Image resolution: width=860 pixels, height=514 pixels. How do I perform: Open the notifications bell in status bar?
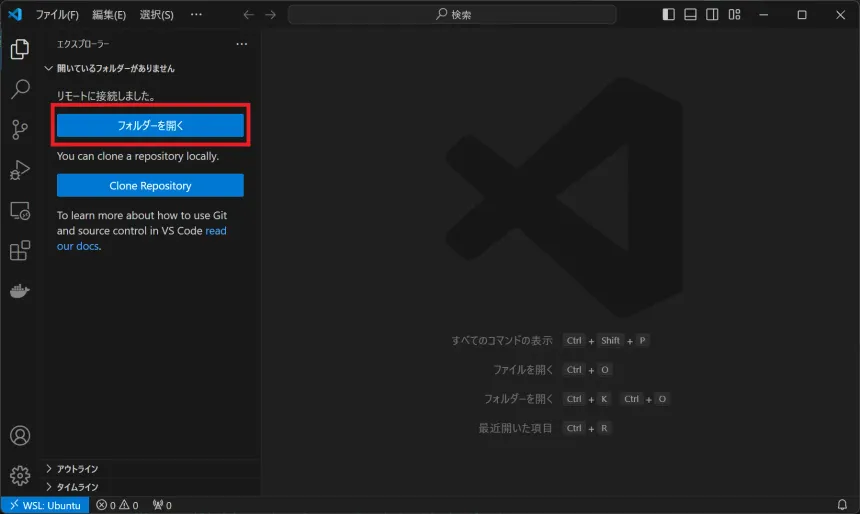(842, 505)
